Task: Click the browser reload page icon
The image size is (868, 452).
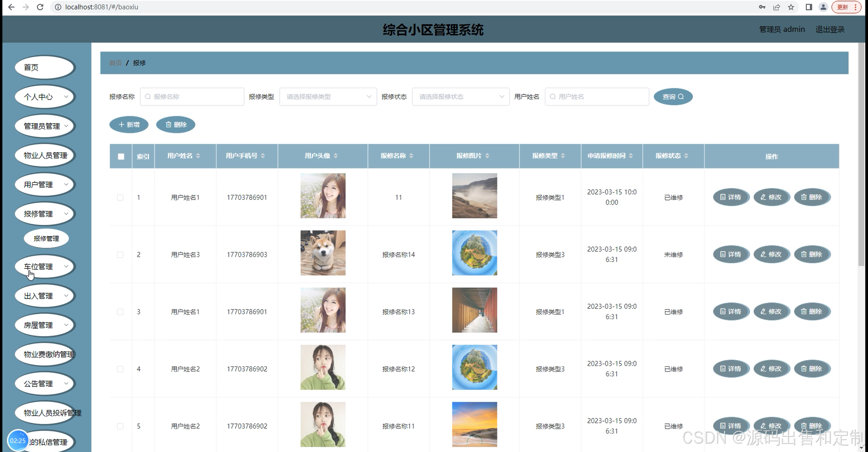Action: [x=40, y=7]
